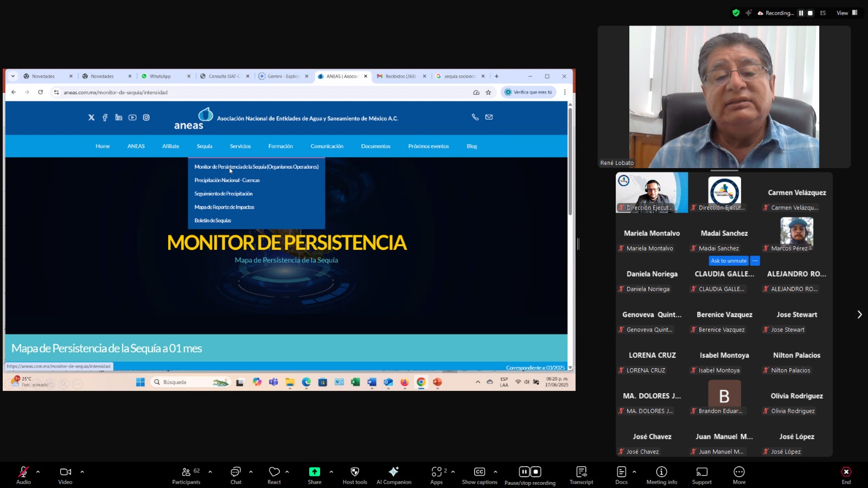Open the Chat panel

tap(236, 475)
